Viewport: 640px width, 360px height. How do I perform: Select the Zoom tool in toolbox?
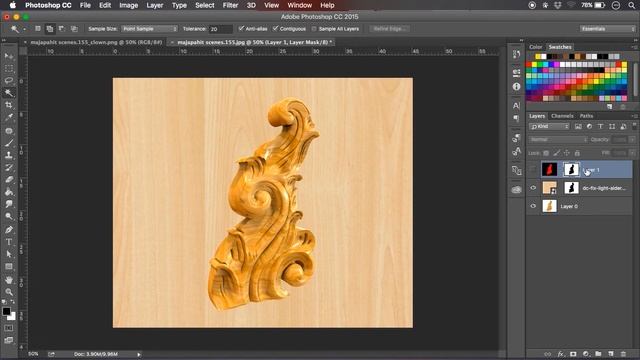[9, 292]
